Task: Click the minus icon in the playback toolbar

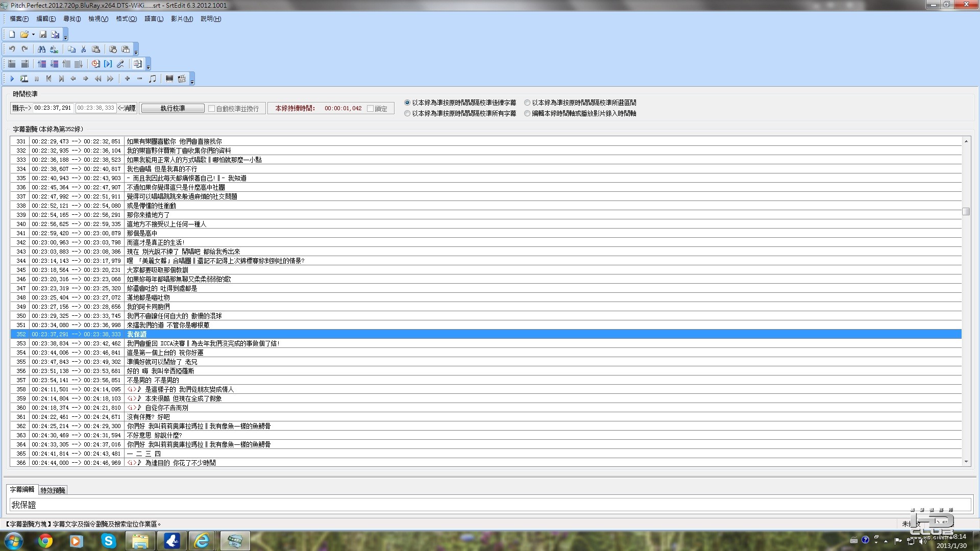Action: click(139, 79)
